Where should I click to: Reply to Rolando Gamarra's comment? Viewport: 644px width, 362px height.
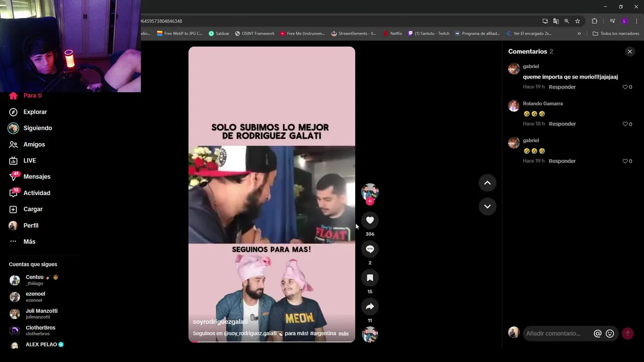point(562,124)
